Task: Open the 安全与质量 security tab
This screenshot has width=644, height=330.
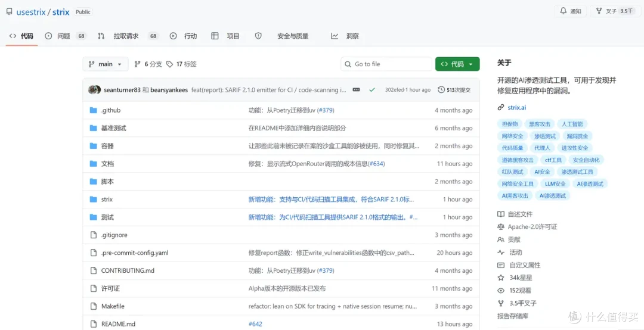Action: click(x=281, y=36)
